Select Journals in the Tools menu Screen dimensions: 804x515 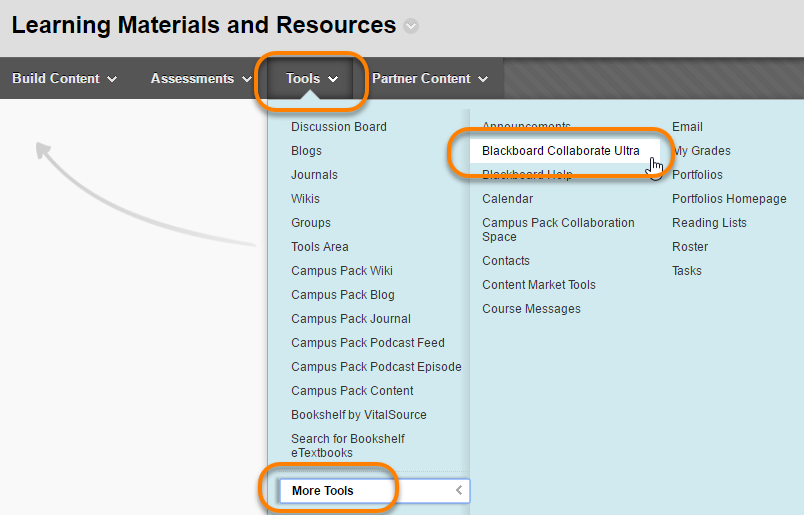pos(314,175)
